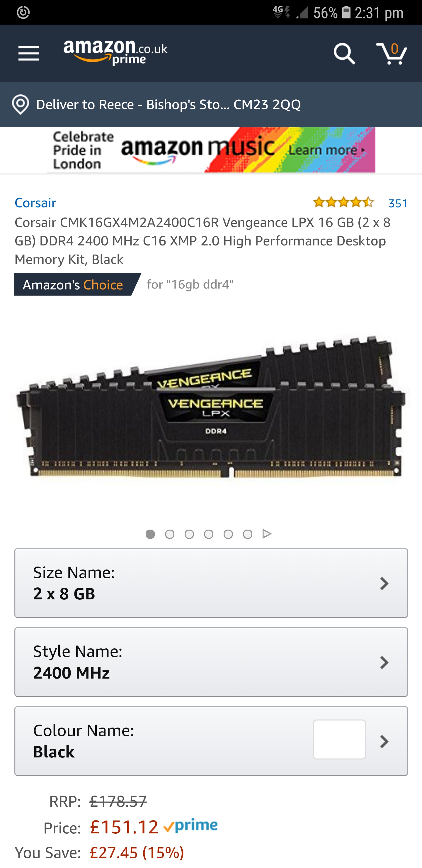This screenshot has width=422, height=868.
Task: Select the fourth image dot indicator
Action: coord(209,534)
